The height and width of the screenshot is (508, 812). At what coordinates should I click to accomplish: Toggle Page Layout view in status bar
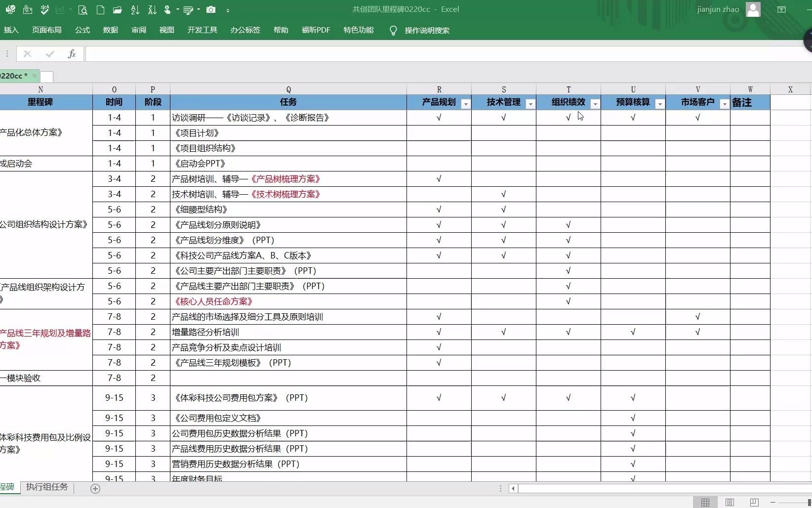(730, 502)
